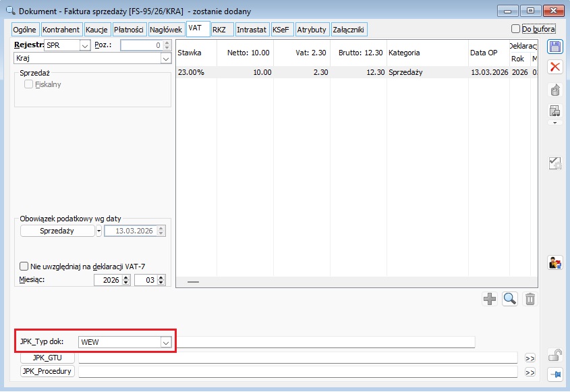Image resolution: width=570 pixels, height=392 pixels.
Task: Add a VAT row with plus icon
Action: (490, 299)
